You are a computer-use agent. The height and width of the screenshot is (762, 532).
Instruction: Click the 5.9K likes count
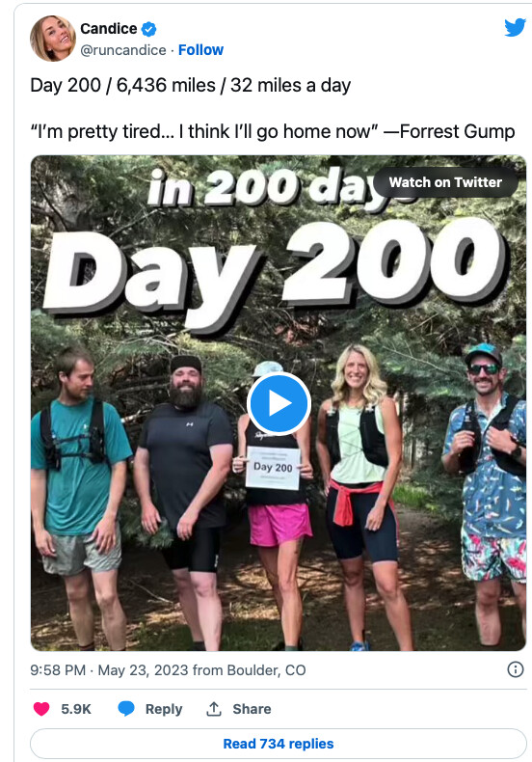pos(76,709)
